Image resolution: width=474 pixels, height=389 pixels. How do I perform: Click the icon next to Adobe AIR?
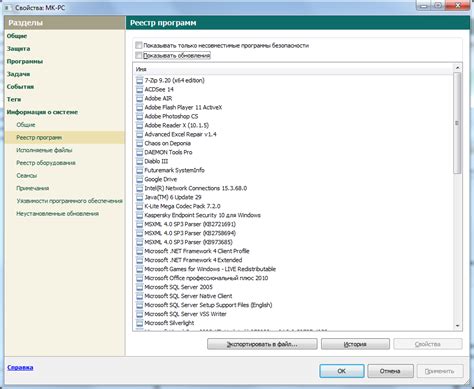click(139, 98)
